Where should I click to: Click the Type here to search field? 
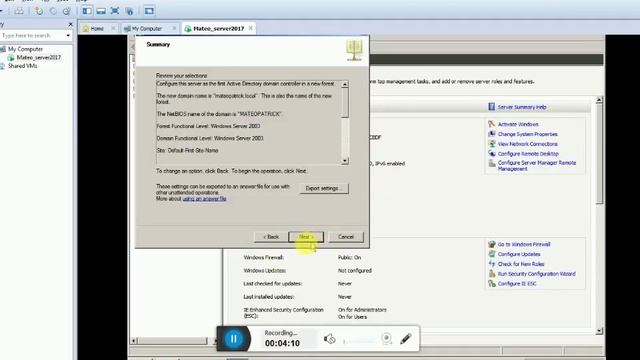33,36
